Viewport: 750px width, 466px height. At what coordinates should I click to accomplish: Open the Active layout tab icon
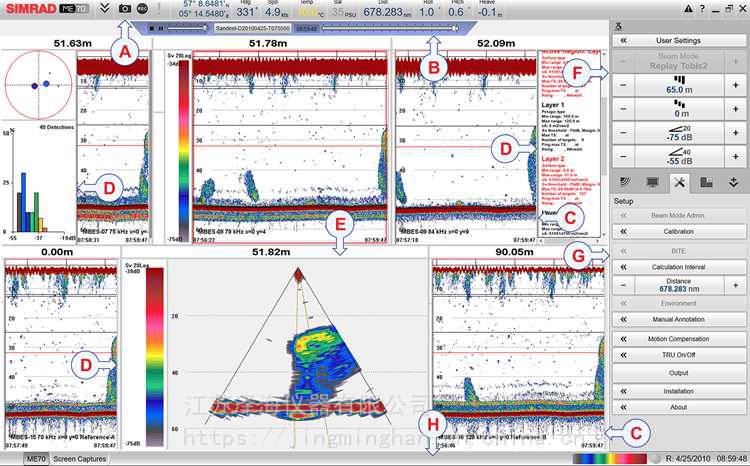[705, 182]
